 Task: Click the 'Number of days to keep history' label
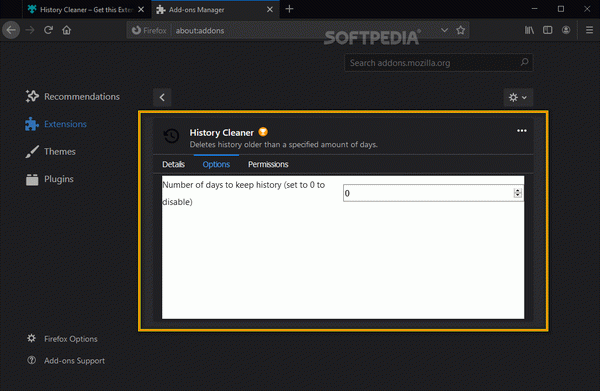point(243,193)
